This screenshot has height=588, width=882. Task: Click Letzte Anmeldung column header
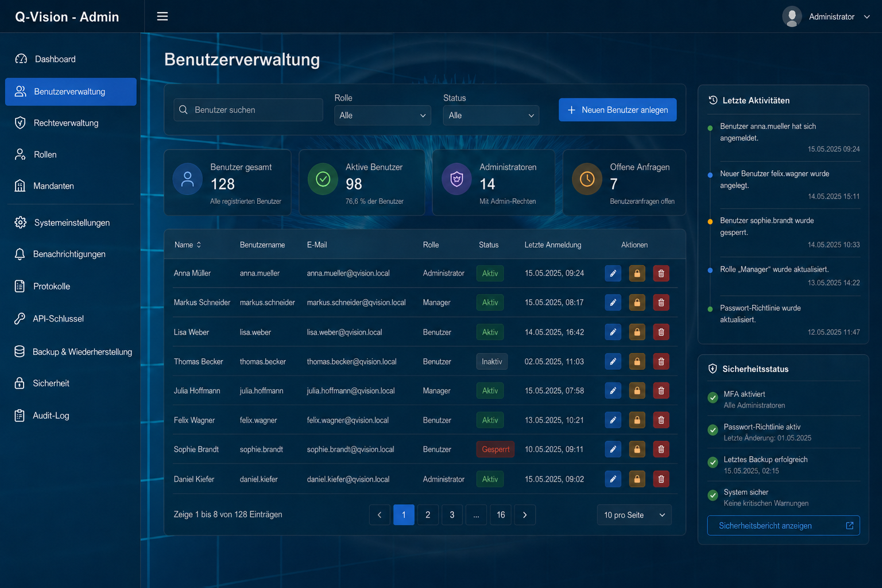pyautogui.click(x=552, y=245)
